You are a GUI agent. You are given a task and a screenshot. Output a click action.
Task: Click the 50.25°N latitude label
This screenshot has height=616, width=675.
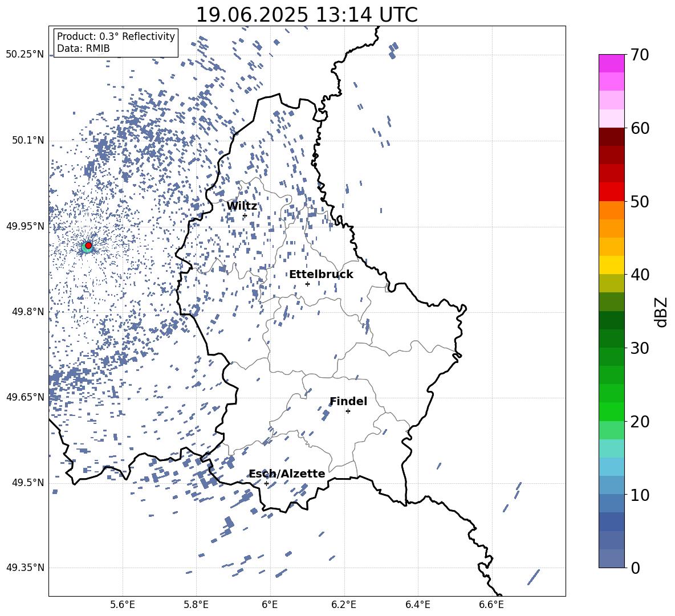[x=25, y=55]
